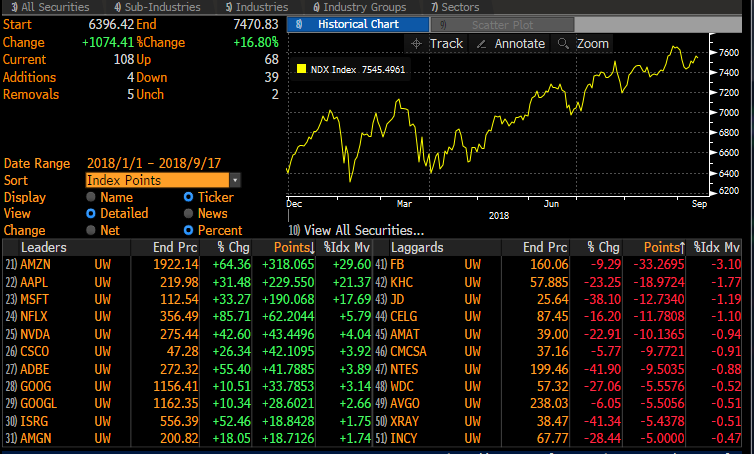Viewport: 754px width, 454px height.
Task: Switch to the Sectors tab
Action: click(455, 7)
